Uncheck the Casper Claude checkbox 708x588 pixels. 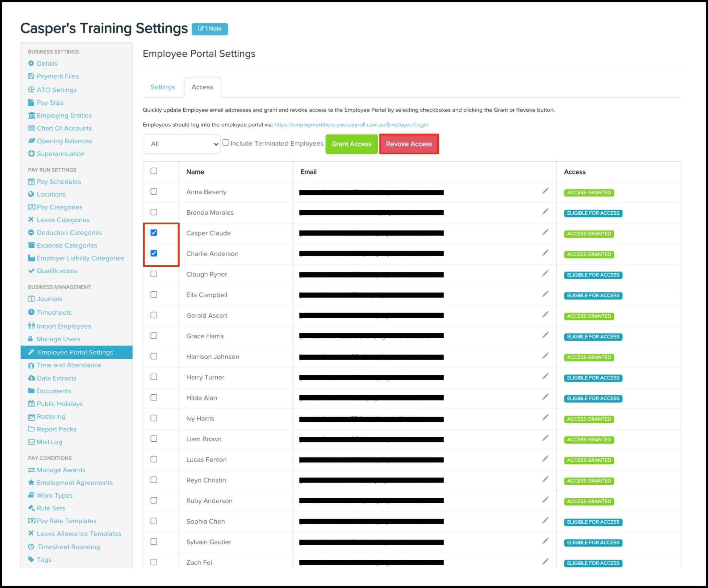pyautogui.click(x=154, y=233)
